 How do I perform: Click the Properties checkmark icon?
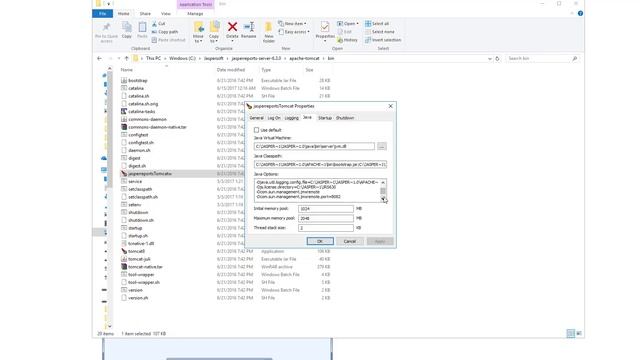click(x=325, y=27)
